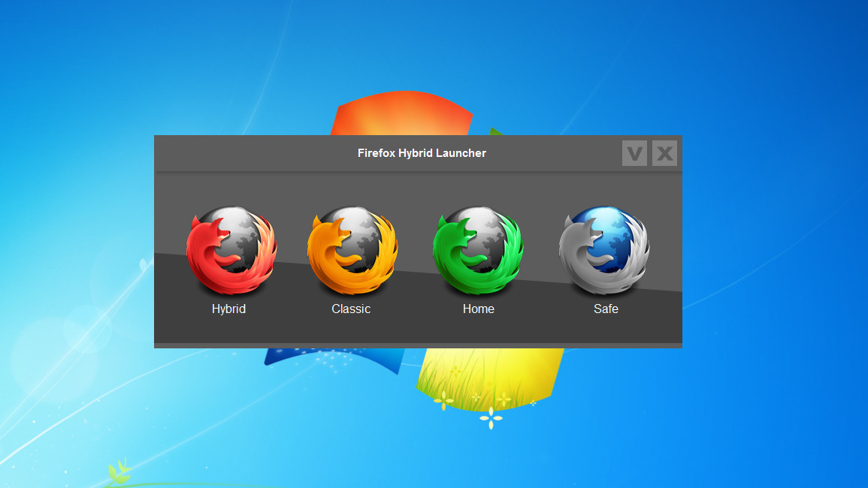Open the V dropdown button in title bar
Image resolution: width=868 pixels, height=488 pixels.
[x=634, y=153]
